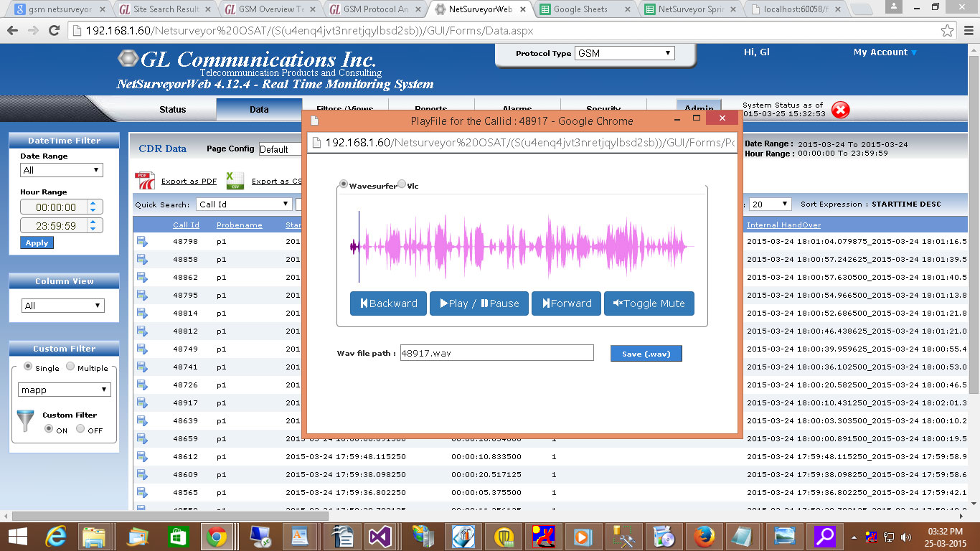The image size is (980, 551).
Task: Open play icon for Call Id 48741 row
Action: pos(142,367)
